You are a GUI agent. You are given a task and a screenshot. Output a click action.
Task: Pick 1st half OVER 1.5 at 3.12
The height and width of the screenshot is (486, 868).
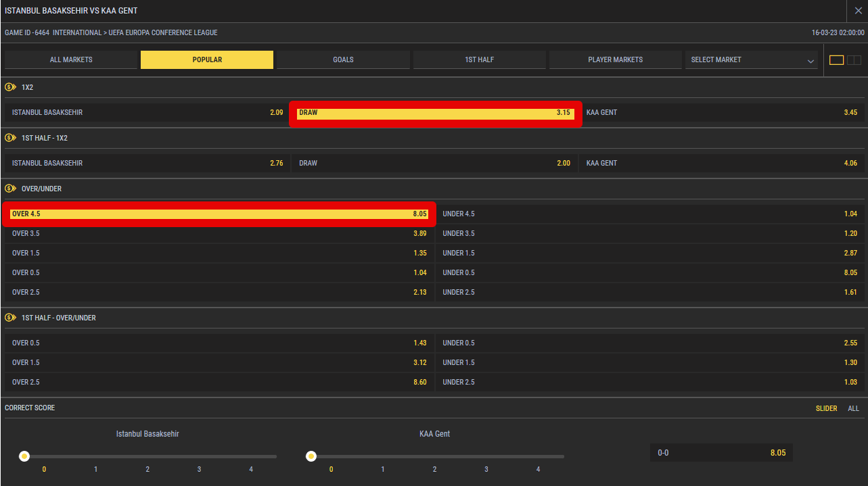pos(219,362)
